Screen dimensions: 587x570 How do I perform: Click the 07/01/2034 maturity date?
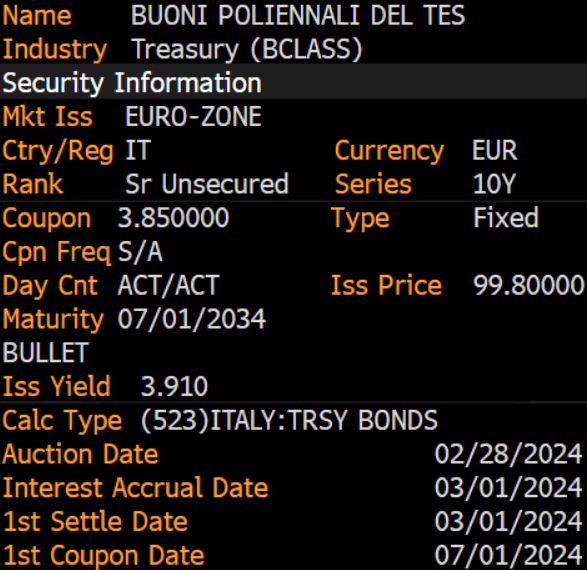coord(192,319)
